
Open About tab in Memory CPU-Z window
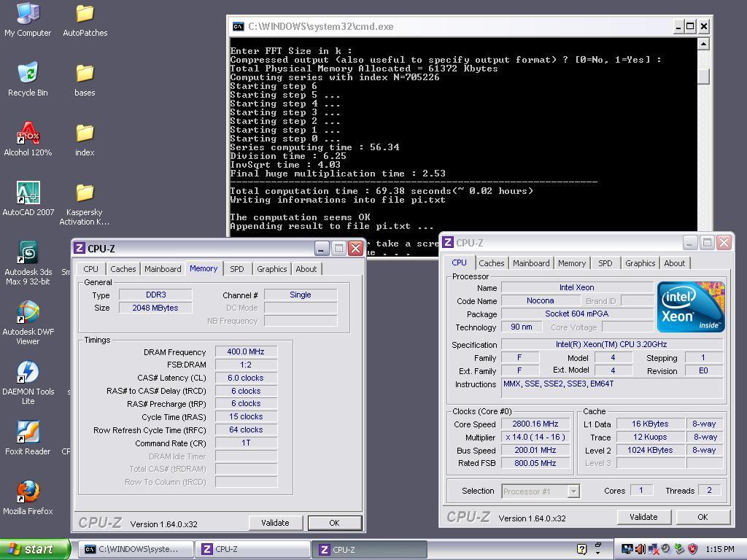point(306,269)
